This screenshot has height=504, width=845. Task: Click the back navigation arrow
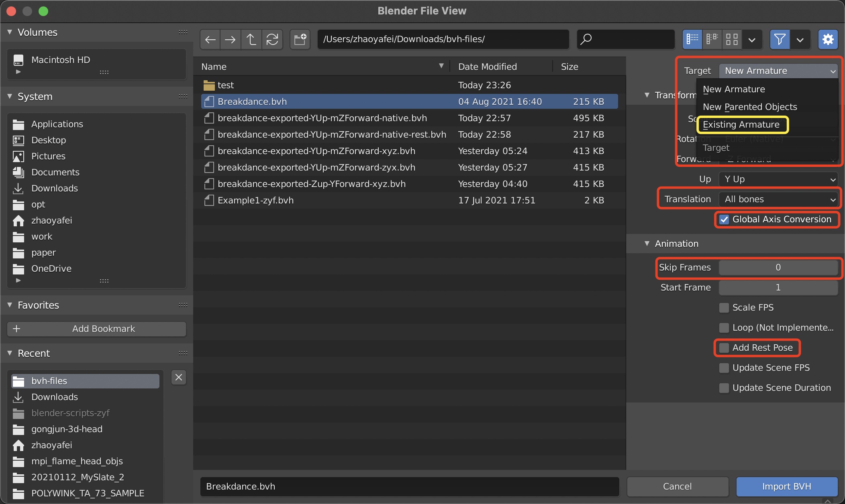(x=210, y=39)
